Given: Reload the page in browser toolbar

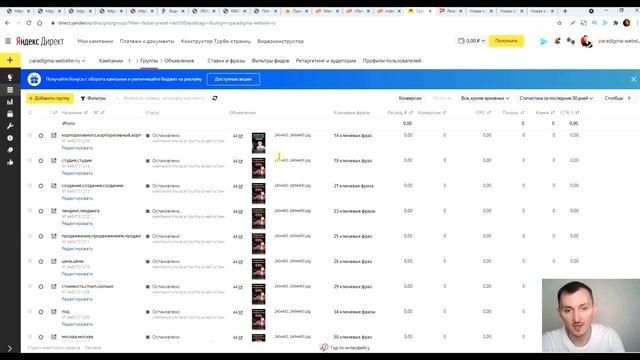Looking at the screenshot, I should 29,23.
